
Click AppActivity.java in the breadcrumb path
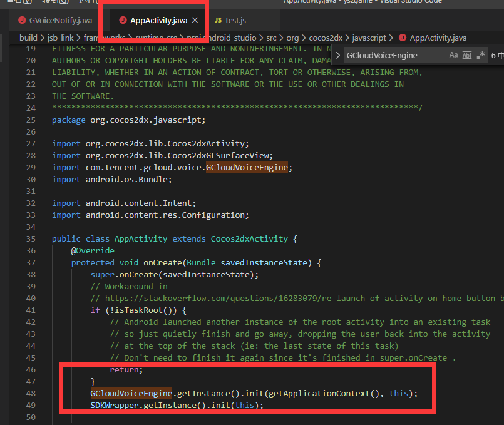[438, 38]
